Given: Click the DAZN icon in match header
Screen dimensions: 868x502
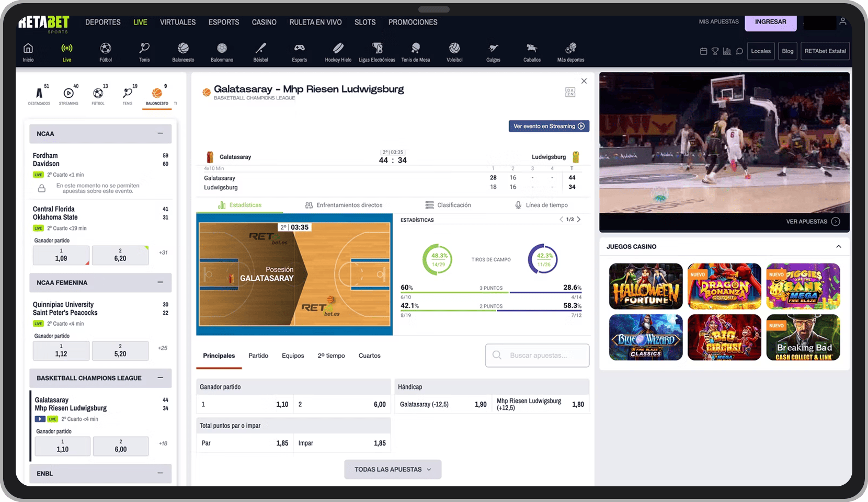Looking at the screenshot, I should [x=570, y=92].
